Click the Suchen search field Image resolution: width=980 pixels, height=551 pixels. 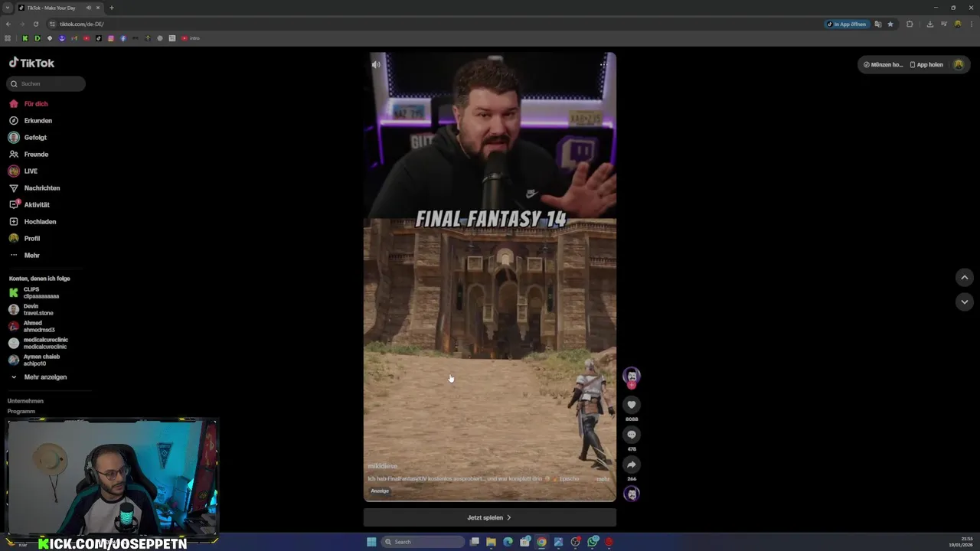tap(46, 83)
